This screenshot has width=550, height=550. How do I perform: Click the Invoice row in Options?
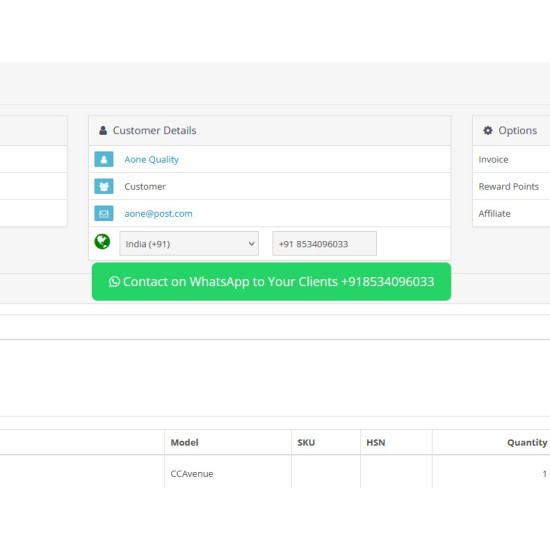511,159
